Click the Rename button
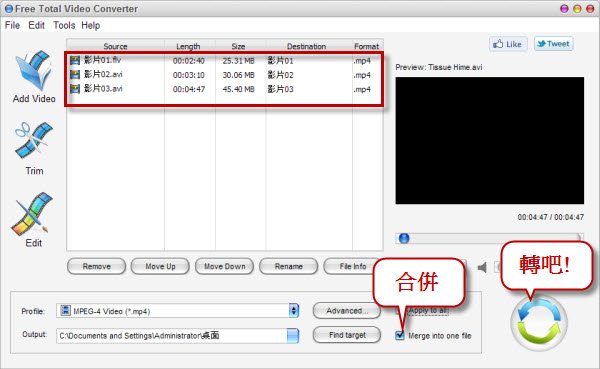This screenshot has height=369, width=600. pyautogui.click(x=289, y=266)
